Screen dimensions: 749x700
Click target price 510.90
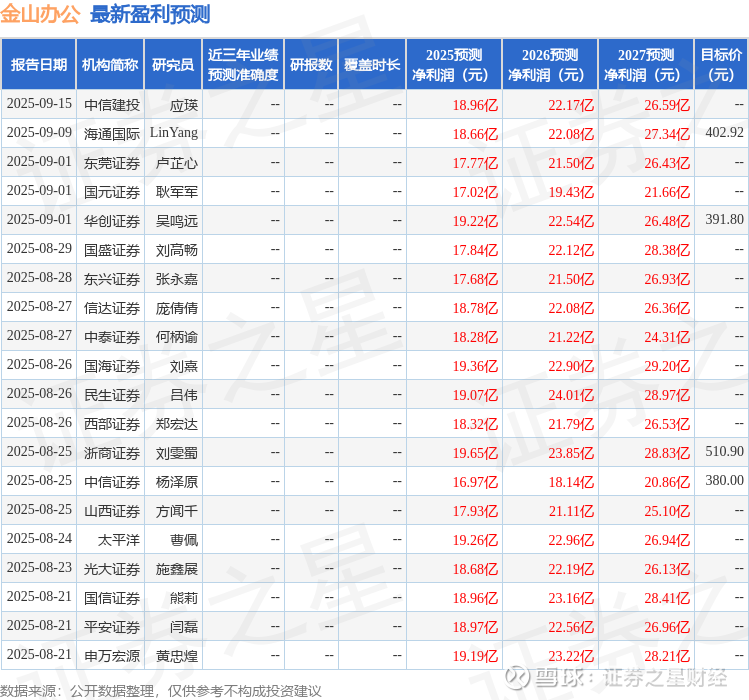pyautogui.click(x=725, y=451)
